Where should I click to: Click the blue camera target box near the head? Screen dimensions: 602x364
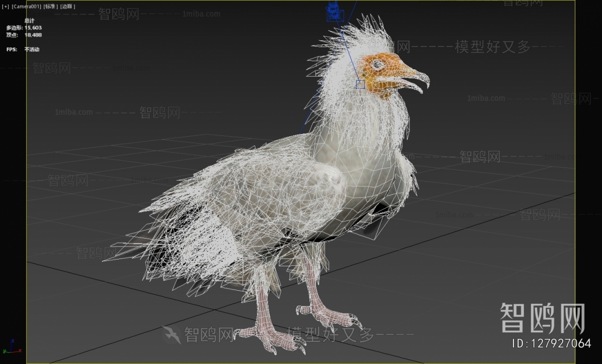click(360, 84)
